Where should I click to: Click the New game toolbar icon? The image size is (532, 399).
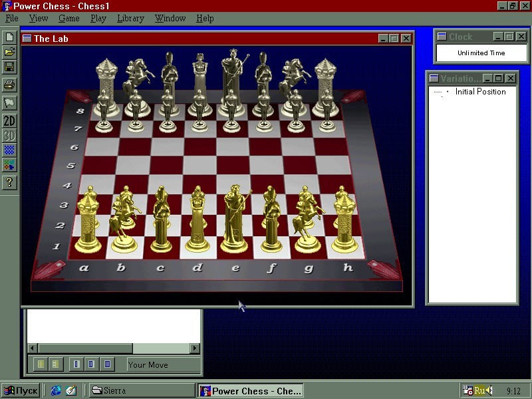[x=9, y=37]
